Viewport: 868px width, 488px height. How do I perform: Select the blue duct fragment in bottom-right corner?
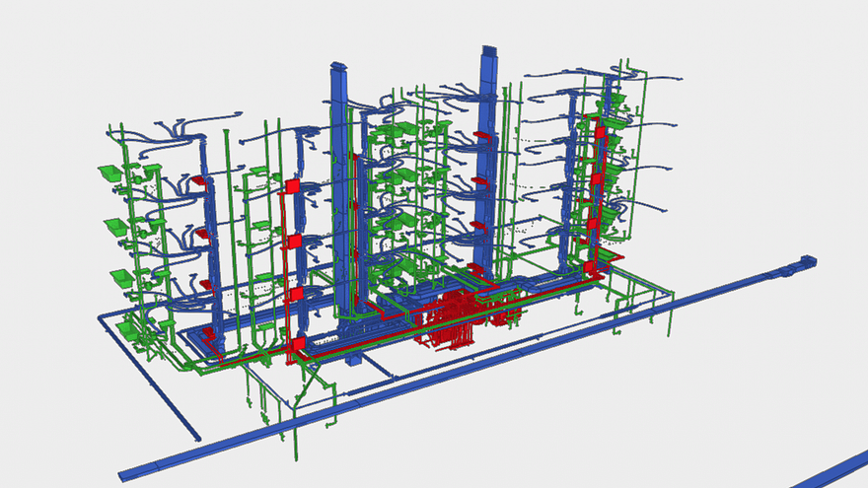coord(840,471)
